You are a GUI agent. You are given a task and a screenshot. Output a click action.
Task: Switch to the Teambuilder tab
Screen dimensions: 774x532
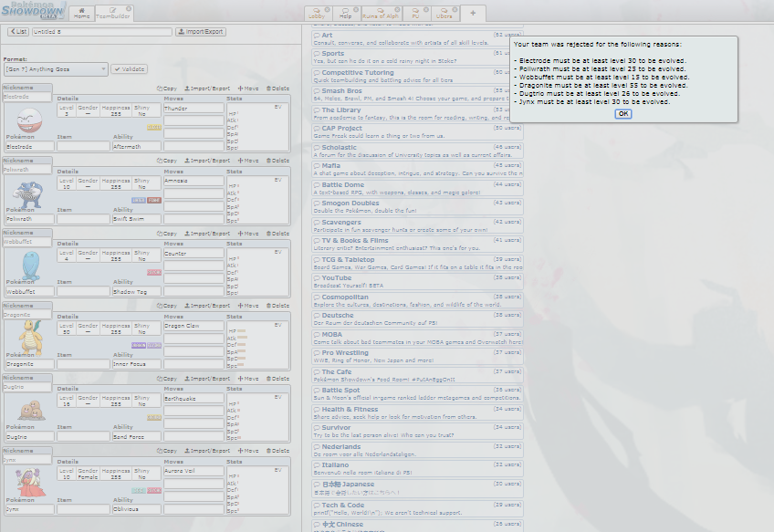pyautogui.click(x=112, y=14)
